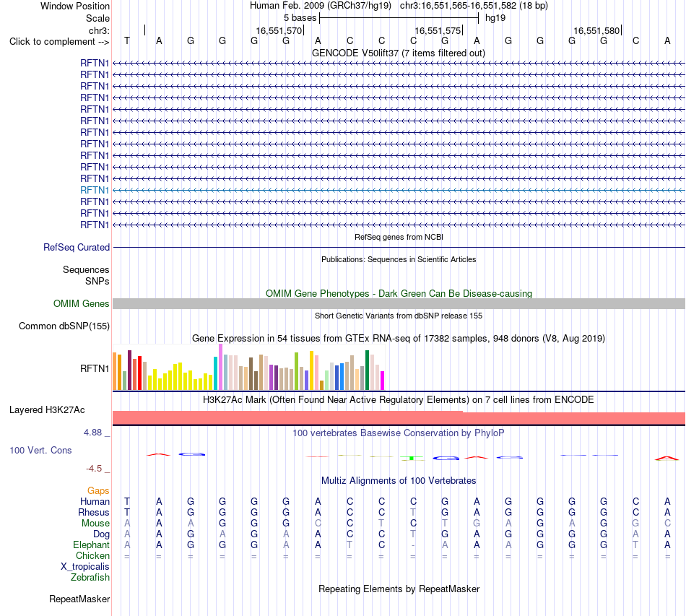Open the GENCODE V50lift37 track title
This screenshot has width=686, height=616.
[x=399, y=53]
